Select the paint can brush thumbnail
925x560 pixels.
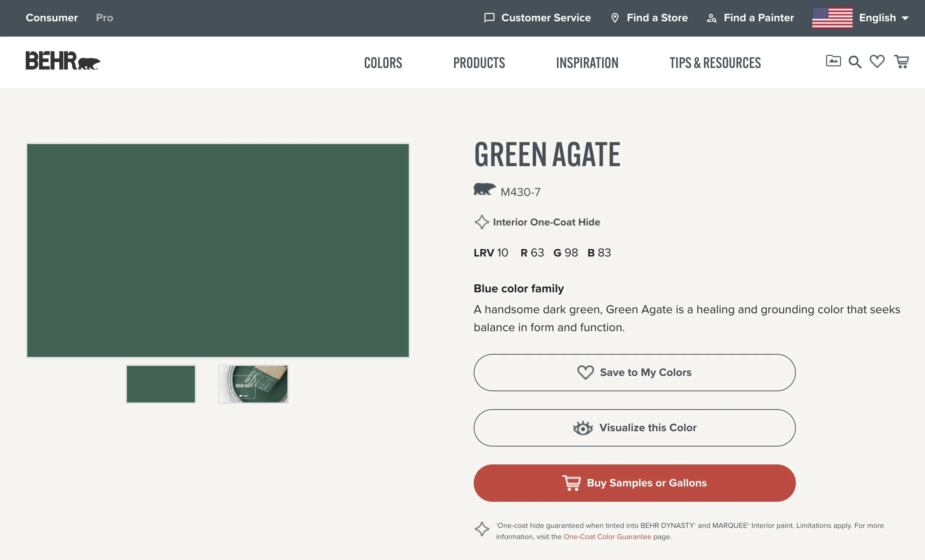(253, 384)
